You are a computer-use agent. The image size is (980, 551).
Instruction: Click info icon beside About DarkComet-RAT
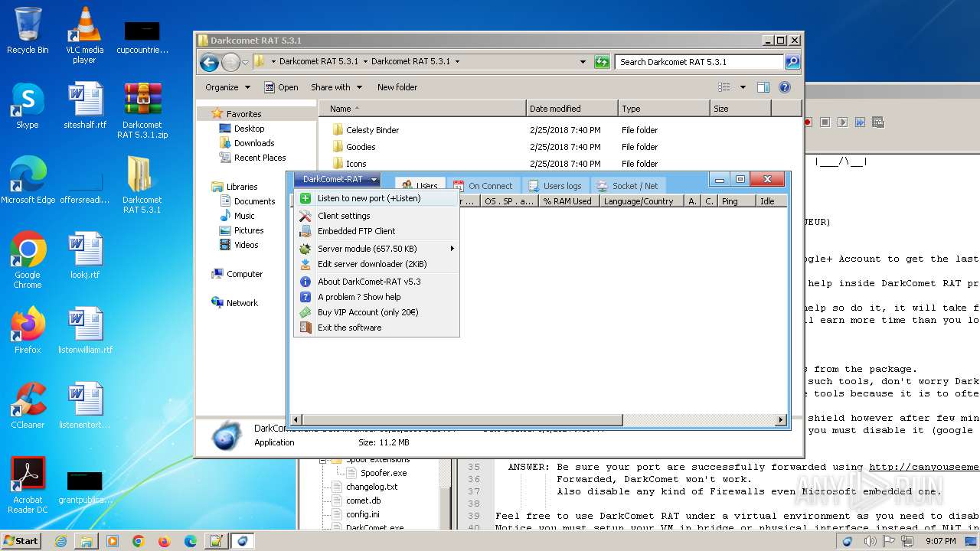click(305, 282)
